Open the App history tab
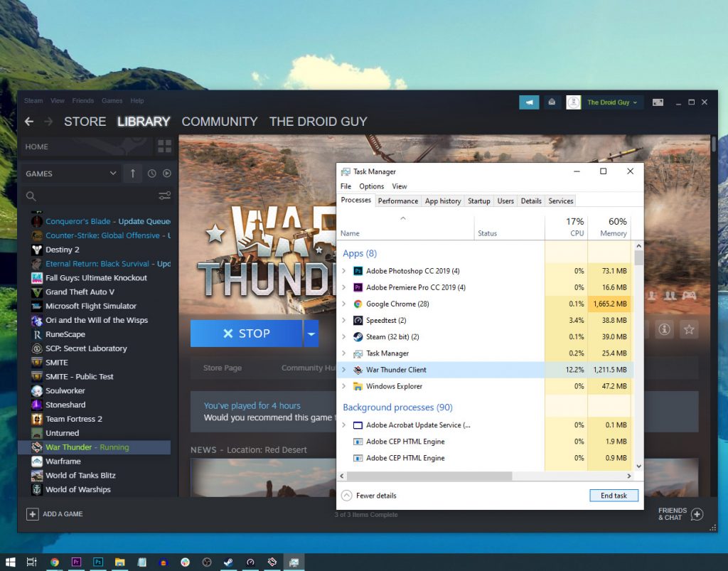728x571 pixels. (443, 201)
